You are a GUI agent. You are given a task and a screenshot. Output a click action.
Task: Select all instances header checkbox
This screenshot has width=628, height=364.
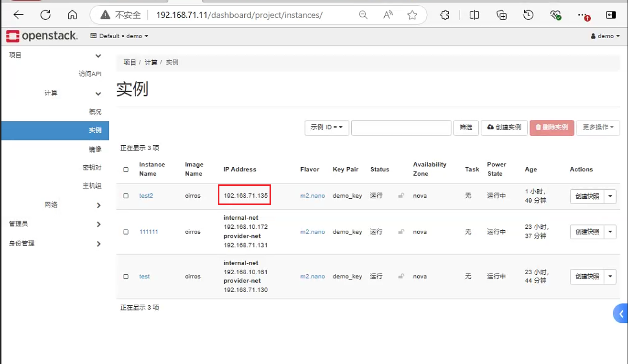point(126,169)
